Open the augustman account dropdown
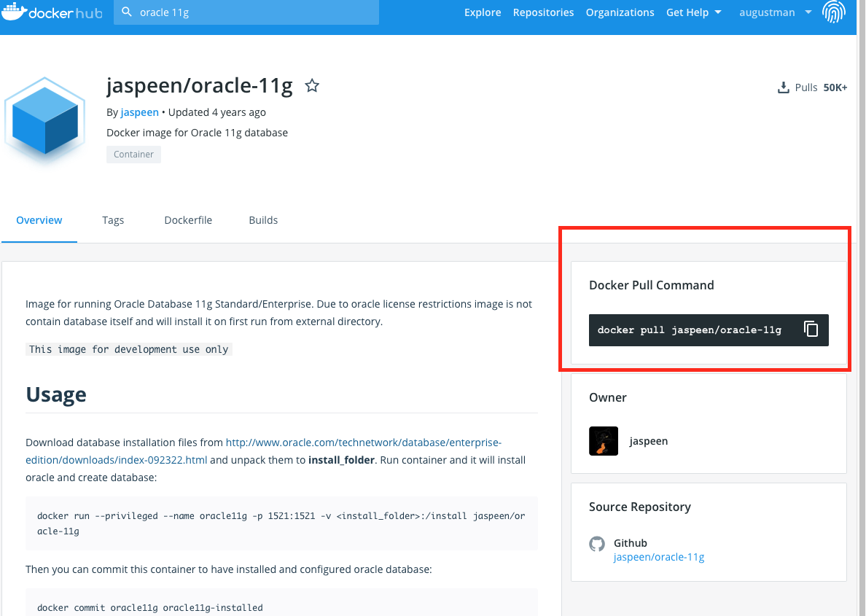866x616 pixels. click(x=776, y=12)
